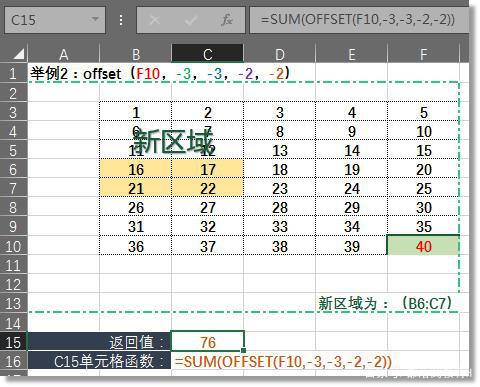
Task: Select row 6 header
Action: click(x=14, y=169)
